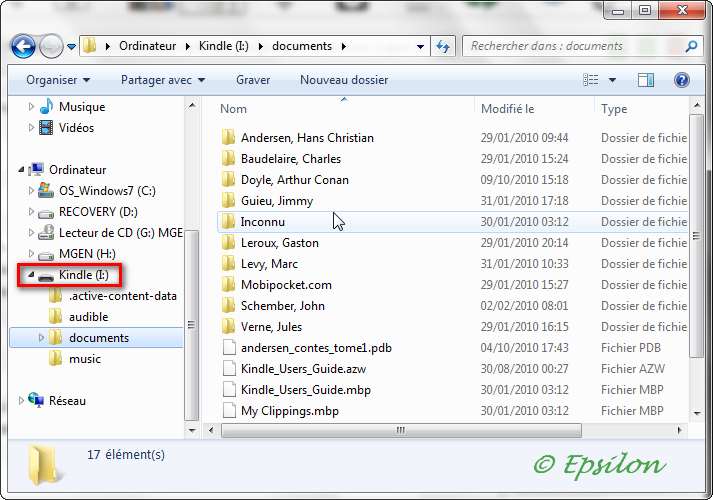Select the My Clippings.mbp file name
Image resolution: width=713 pixels, height=500 pixels.
point(290,411)
